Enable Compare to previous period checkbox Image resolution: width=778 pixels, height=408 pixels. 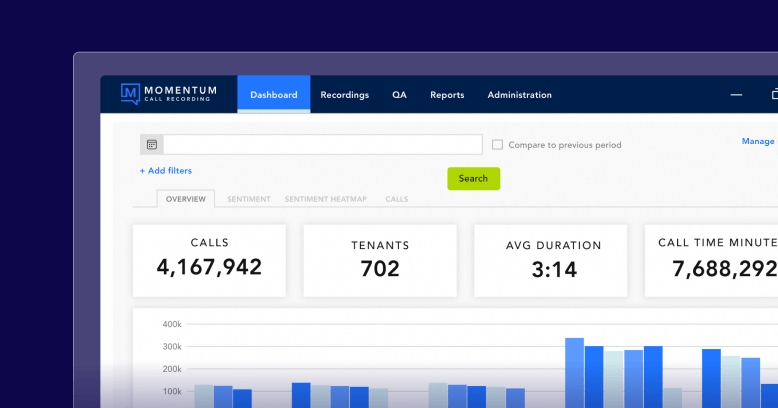[x=497, y=145]
